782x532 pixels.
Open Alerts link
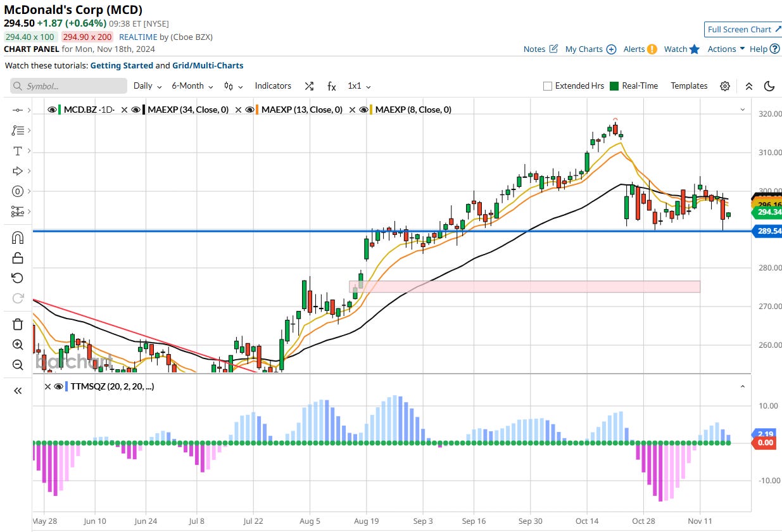point(634,49)
